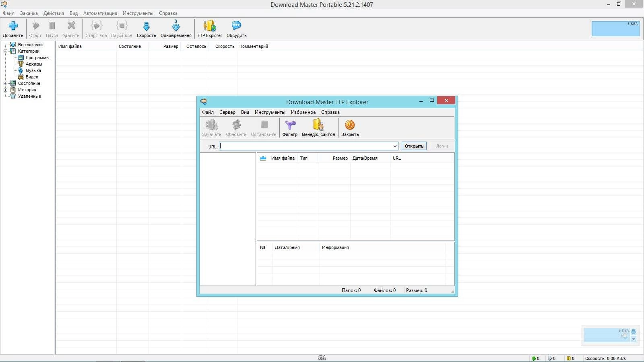644x362 pixels.
Task: Click 'Папок: 0' in FTP status bar
Action: [x=351, y=290]
